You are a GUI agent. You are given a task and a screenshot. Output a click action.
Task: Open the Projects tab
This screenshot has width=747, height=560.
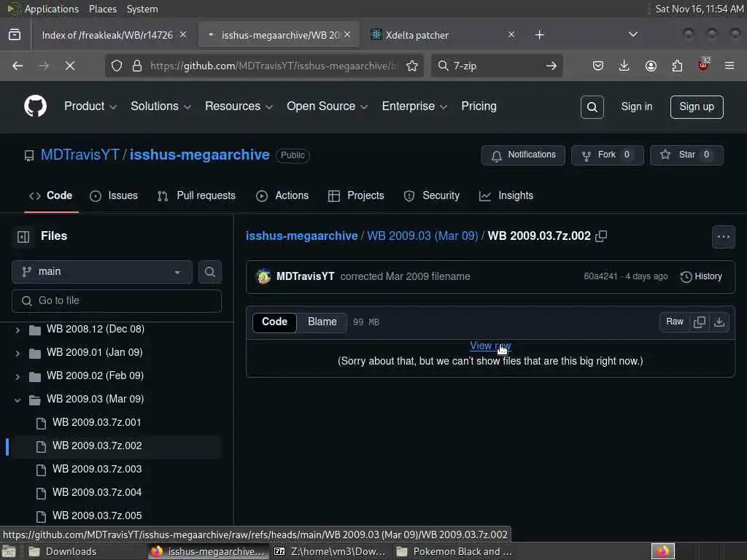click(356, 195)
